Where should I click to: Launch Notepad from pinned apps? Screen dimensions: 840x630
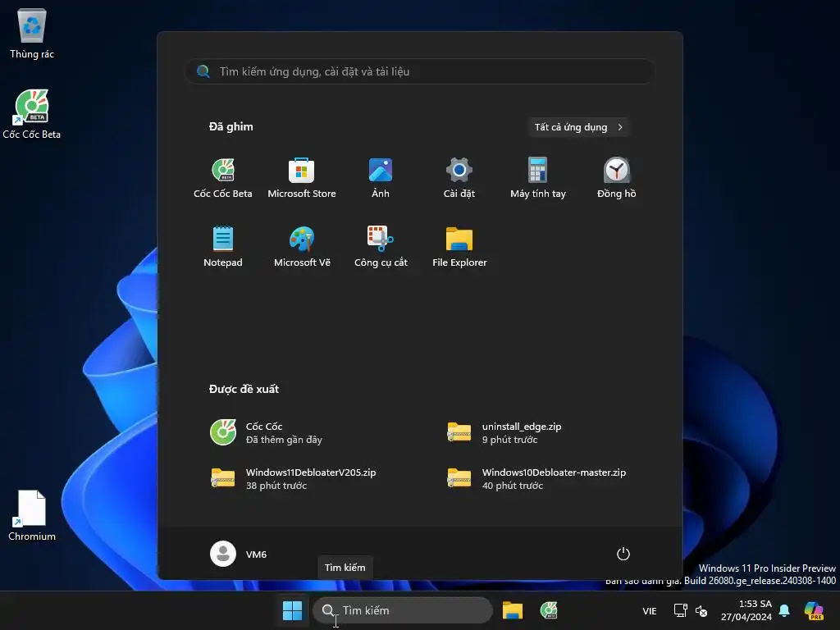click(223, 247)
